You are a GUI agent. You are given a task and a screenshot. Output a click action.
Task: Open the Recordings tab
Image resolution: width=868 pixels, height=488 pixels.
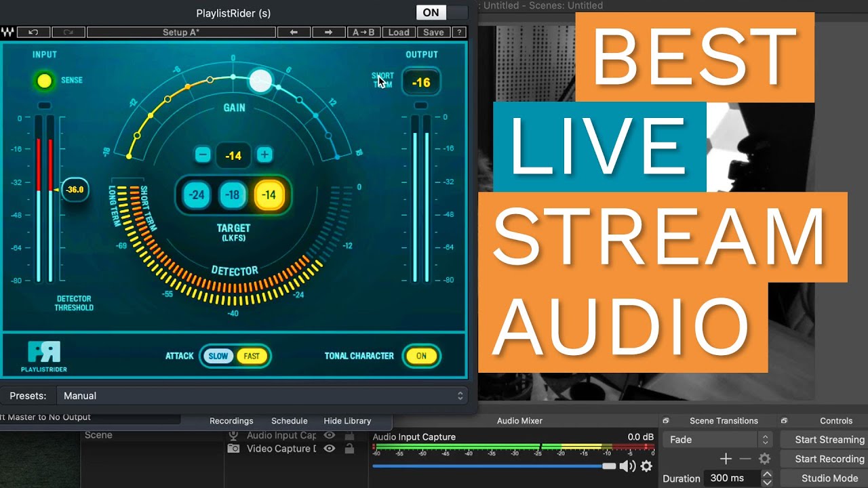tap(231, 421)
